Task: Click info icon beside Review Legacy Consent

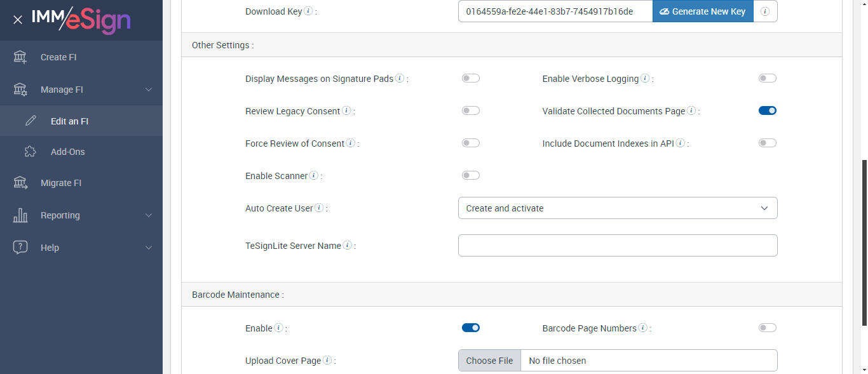Action: (346, 110)
